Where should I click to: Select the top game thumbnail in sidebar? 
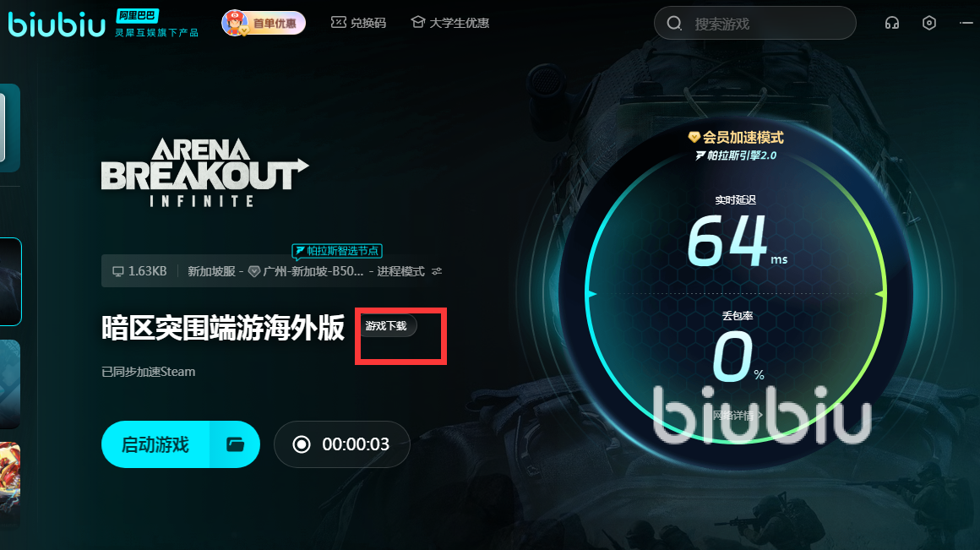[x=10, y=128]
